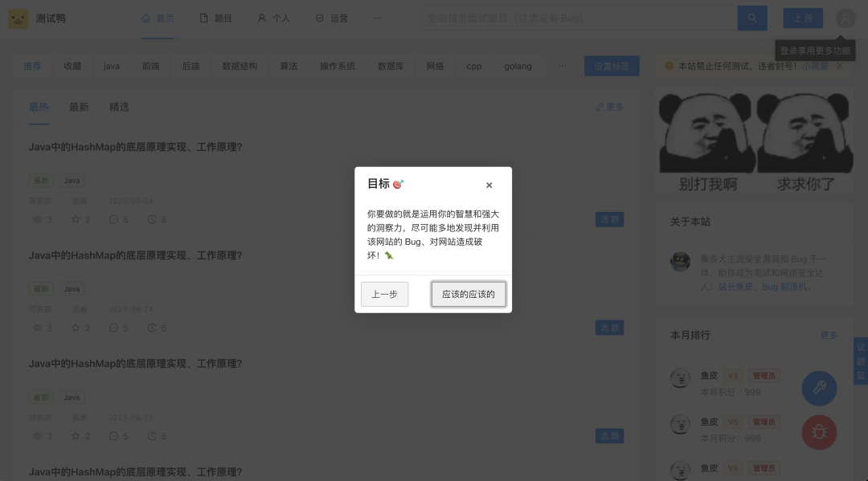Go back with the 上一步 button
The width and height of the screenshot is (868, 481).
pyautogui.click(x=384, y=294)
